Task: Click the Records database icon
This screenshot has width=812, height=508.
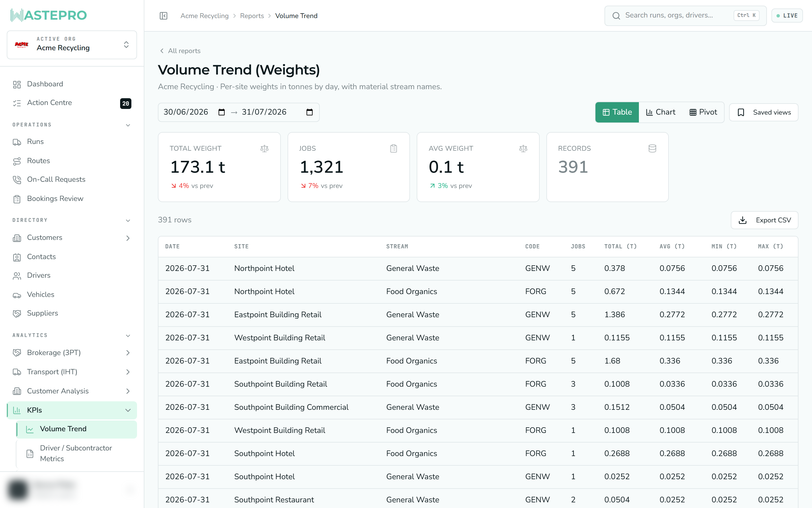Action: 652,148
